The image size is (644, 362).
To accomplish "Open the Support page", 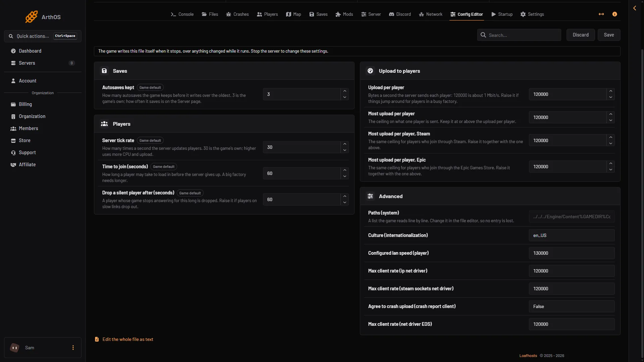I will (43, 153).
